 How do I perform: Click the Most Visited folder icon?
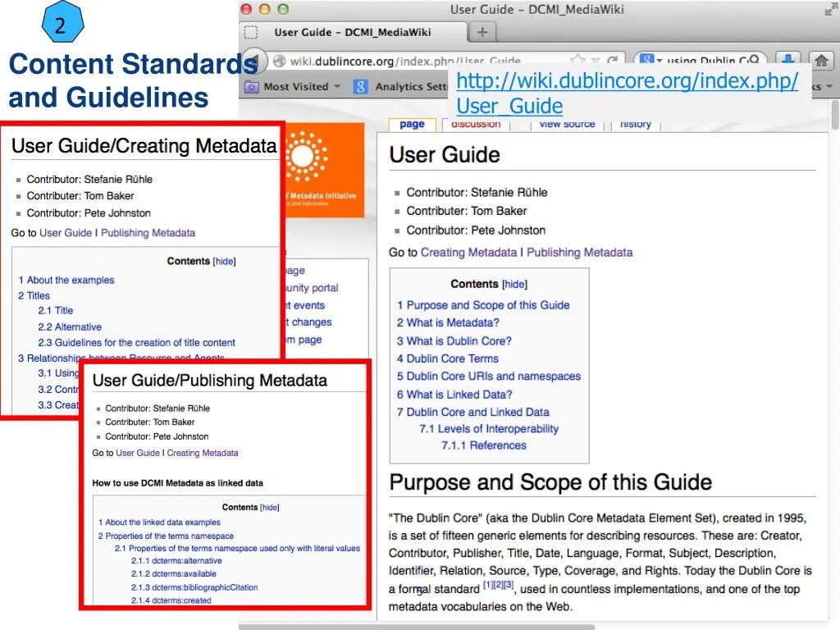coord(251,86)
